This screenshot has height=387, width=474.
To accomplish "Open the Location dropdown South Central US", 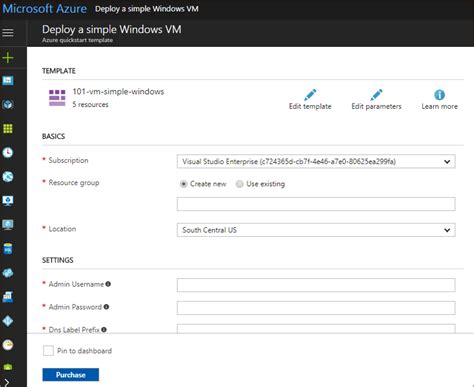I will pyautogui.click(x=316, y=230).
